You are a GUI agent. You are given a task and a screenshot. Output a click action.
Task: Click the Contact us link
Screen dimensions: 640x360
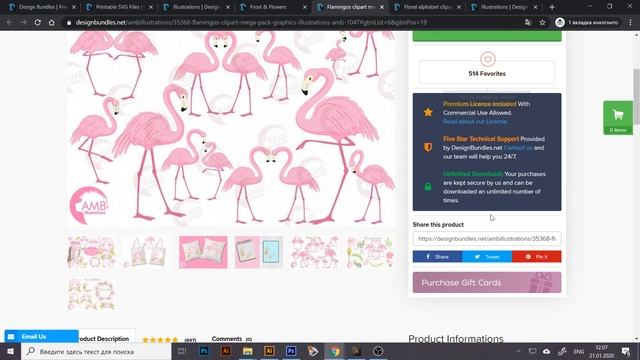click(518, 148)
